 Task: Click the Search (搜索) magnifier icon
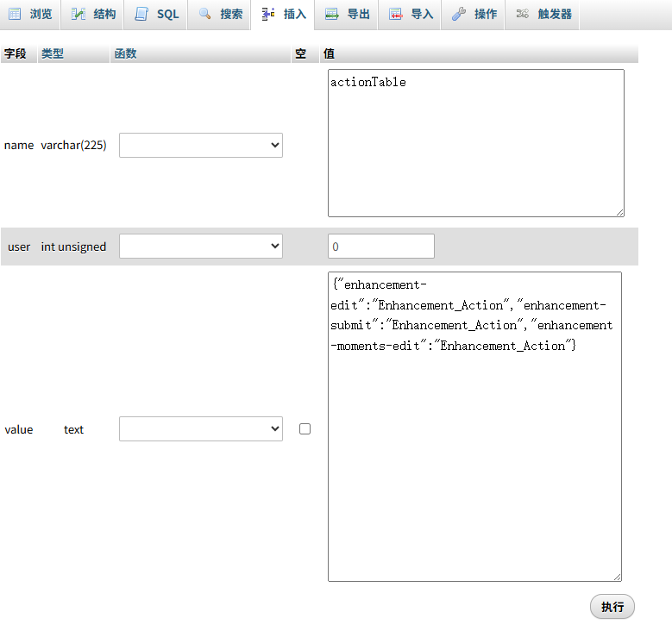point(205,15)
